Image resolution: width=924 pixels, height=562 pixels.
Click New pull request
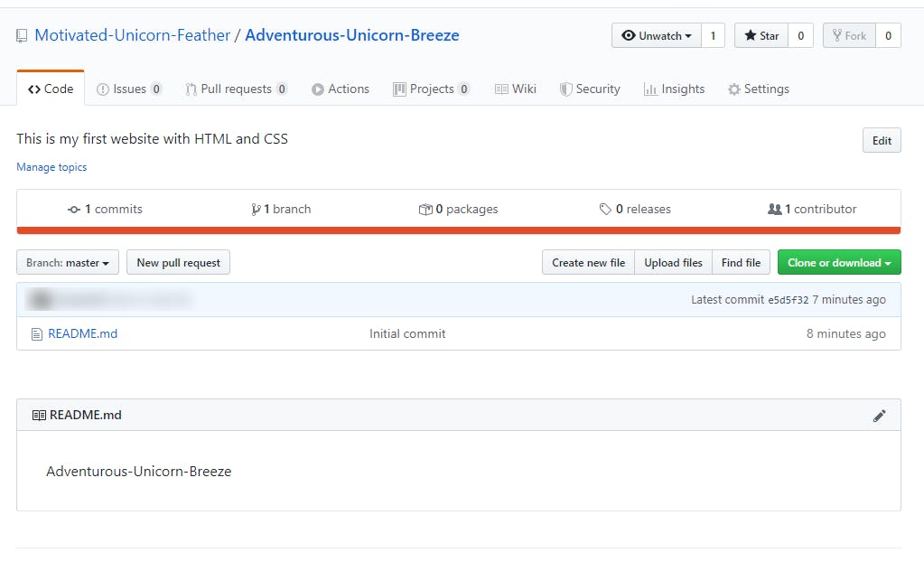coord(179,262)
